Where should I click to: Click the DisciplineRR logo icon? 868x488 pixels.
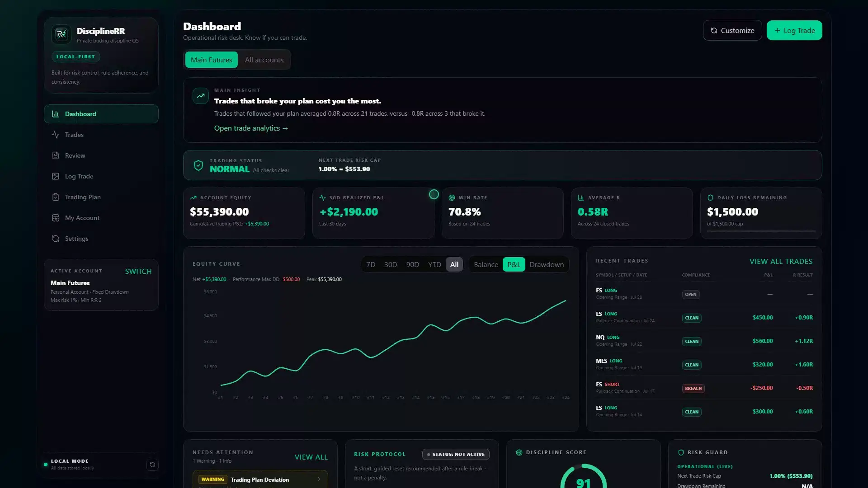[61, 34]
